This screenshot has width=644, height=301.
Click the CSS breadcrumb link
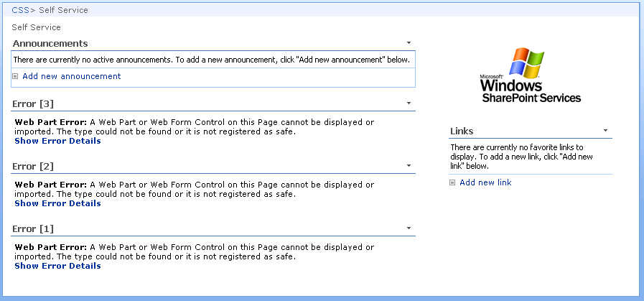pos(21,10)
